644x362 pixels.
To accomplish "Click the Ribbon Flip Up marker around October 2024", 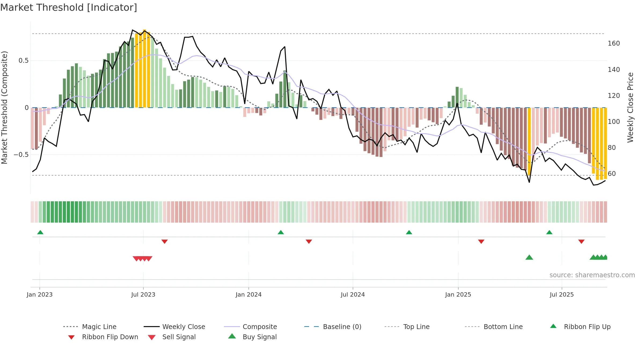I will point(409,232).
